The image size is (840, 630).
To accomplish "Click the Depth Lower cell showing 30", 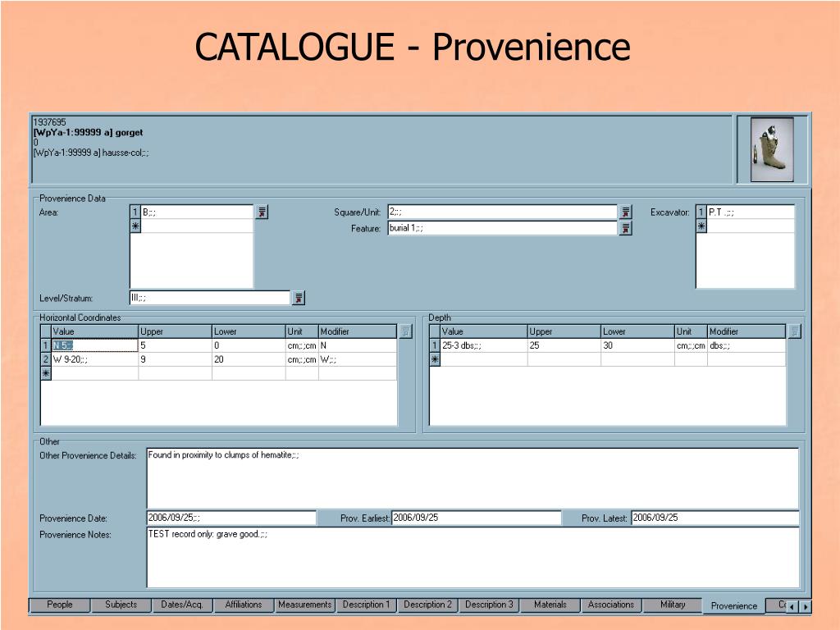I will (637, 345).
